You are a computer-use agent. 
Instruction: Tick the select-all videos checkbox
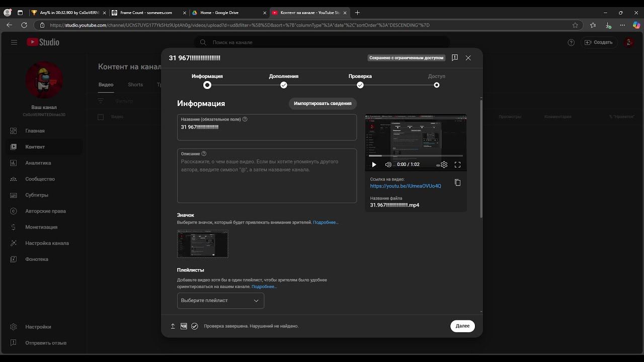click(101, 117)
